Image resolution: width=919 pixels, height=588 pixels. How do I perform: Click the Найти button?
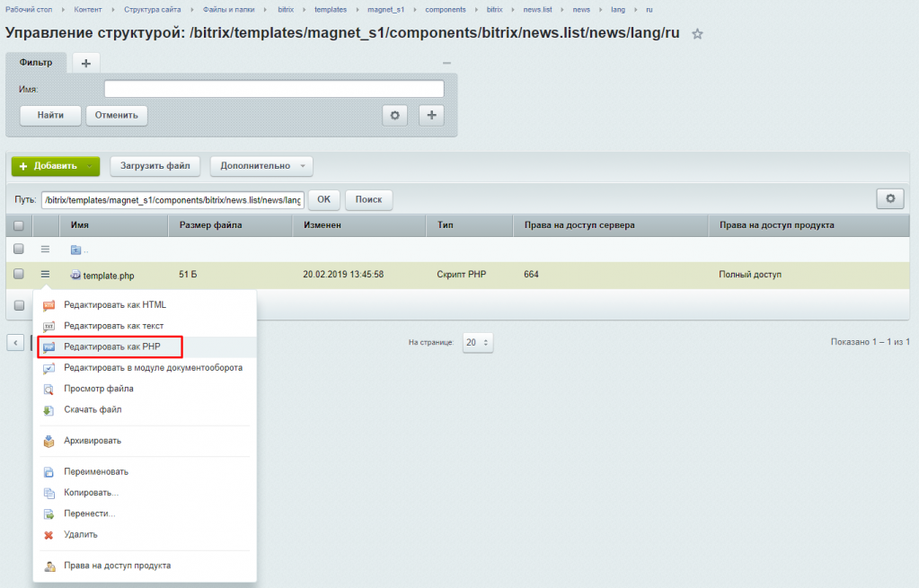click(50, 116)
